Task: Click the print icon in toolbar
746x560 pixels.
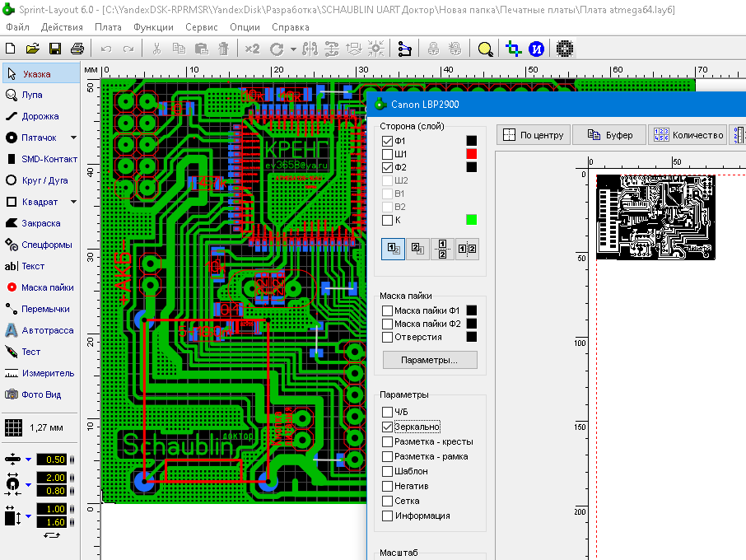Action: tap(77, 49)
